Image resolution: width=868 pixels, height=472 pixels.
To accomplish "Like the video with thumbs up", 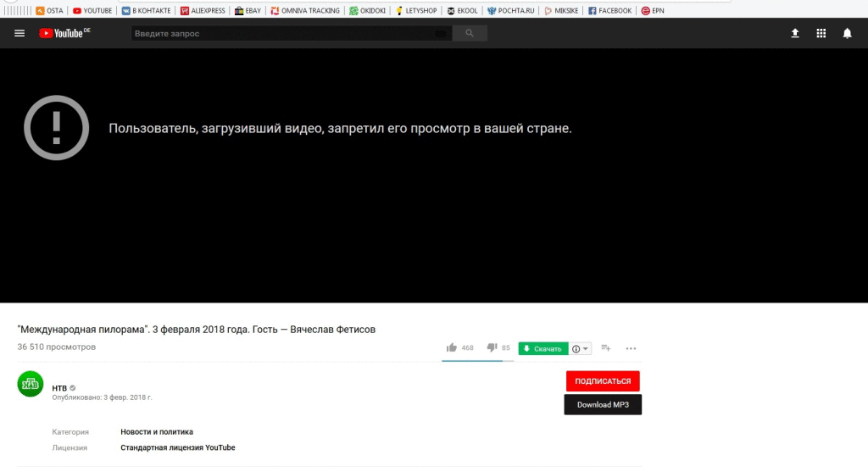I will click(x=452, y=348).
